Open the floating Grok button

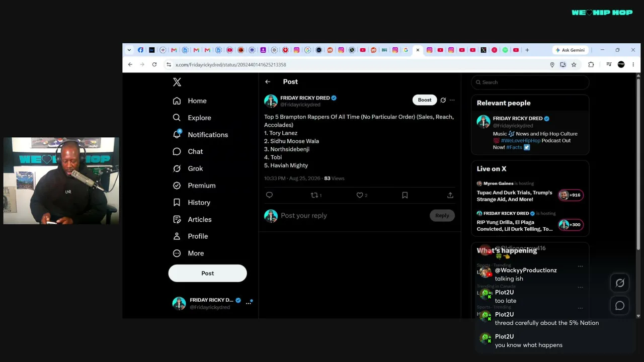tap(620, 283)
